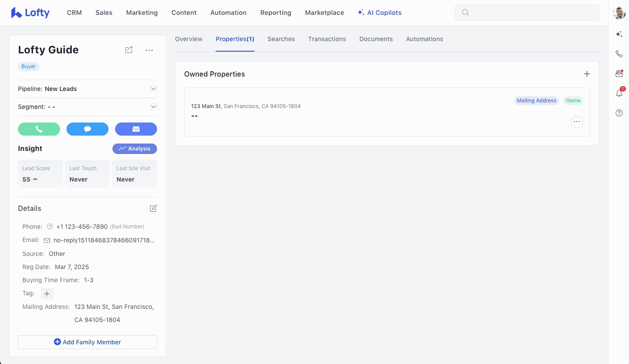Open the Marketing menu

point(142,13)
